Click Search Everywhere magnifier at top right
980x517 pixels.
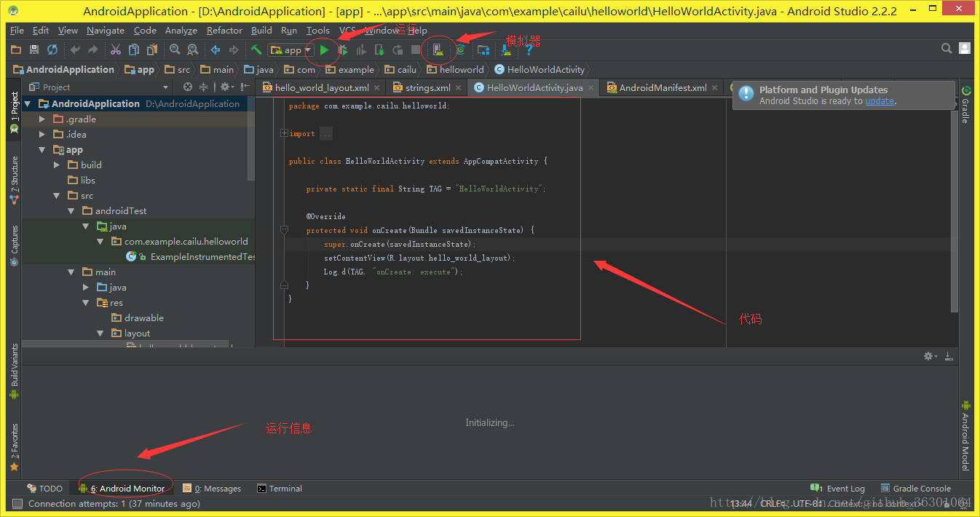tap(947, 49)
